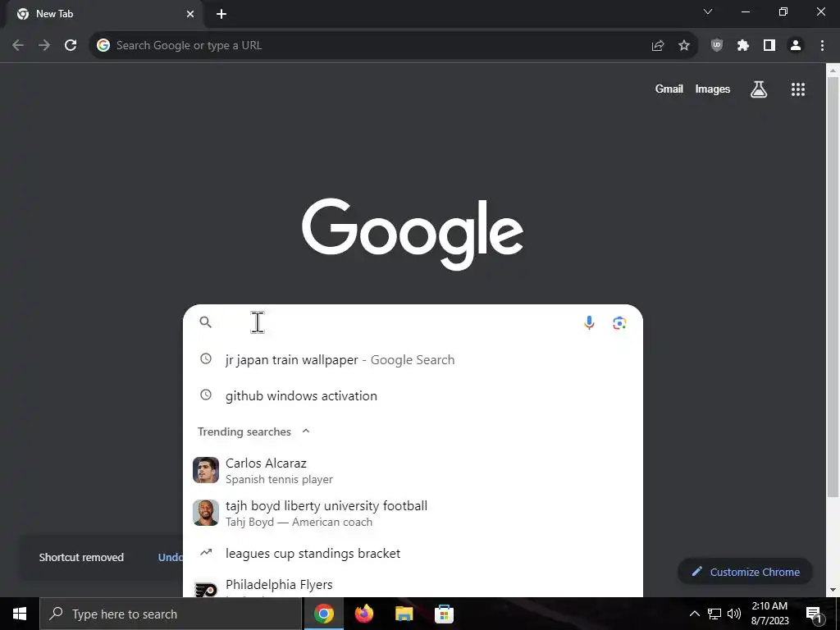Open Search Labs flask icon

click(x=759, y=89)
